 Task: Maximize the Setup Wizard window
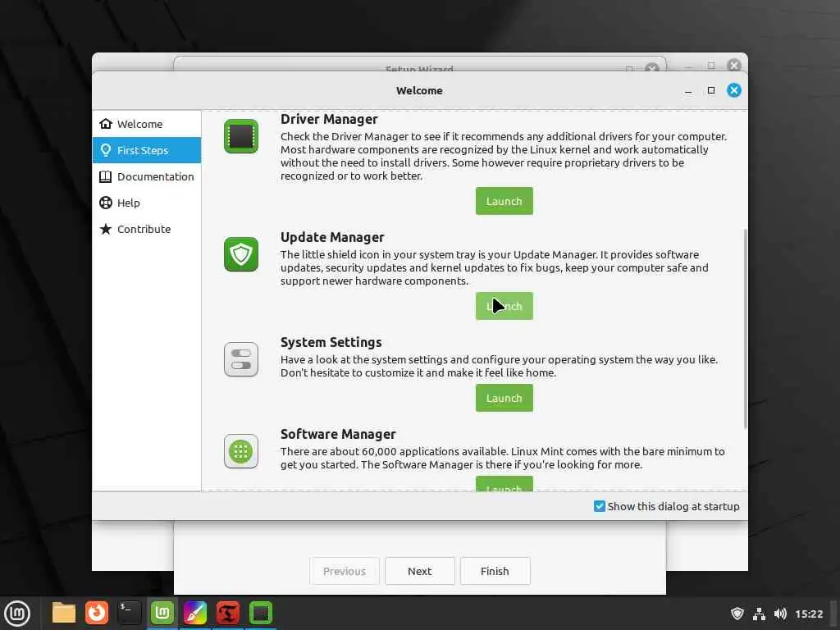click(x=629, y=69)
